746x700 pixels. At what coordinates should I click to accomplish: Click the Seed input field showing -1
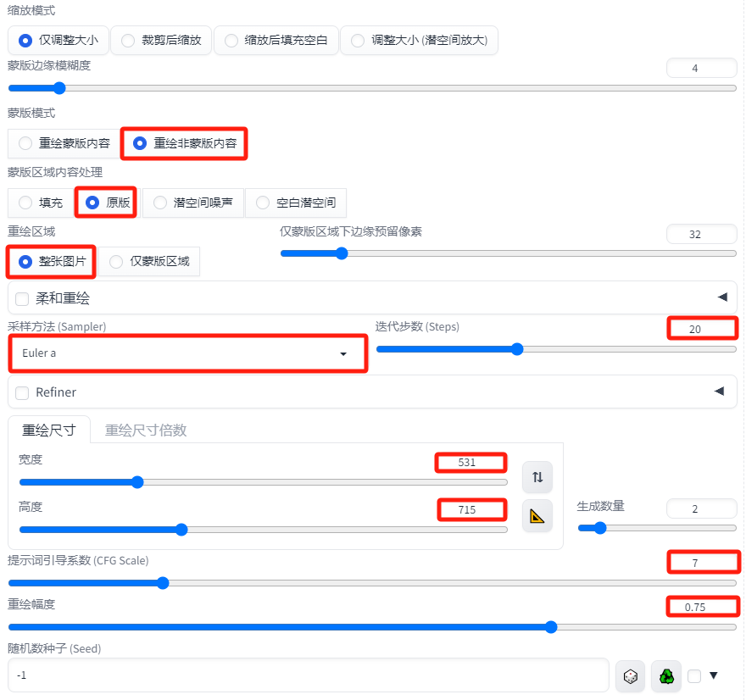point(309,675)
